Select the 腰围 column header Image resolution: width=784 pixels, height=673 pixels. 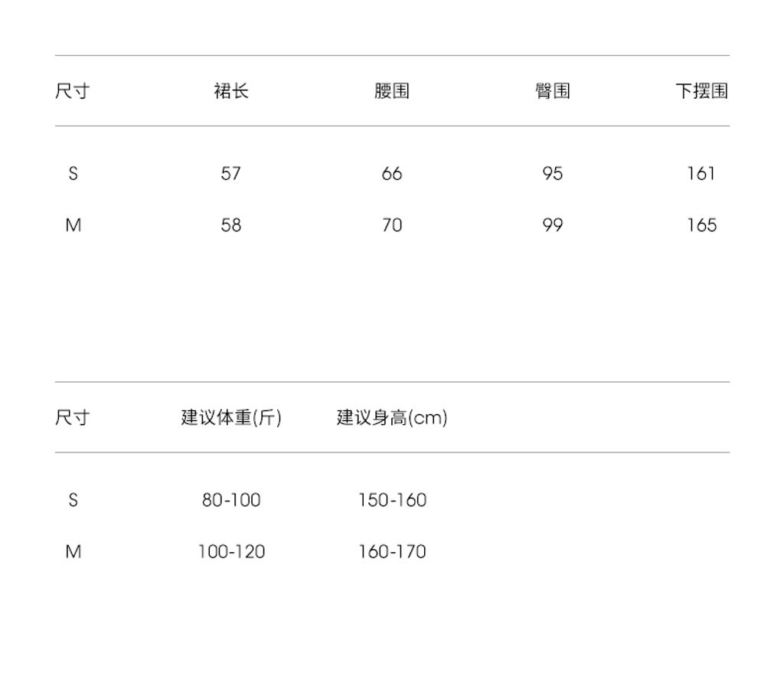click(391, 91)
